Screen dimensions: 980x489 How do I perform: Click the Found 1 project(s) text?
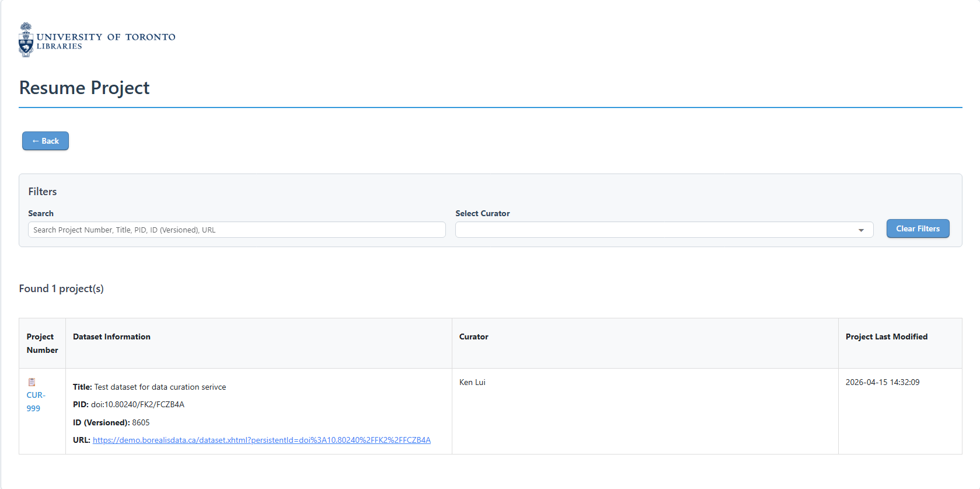coord(61,289)
